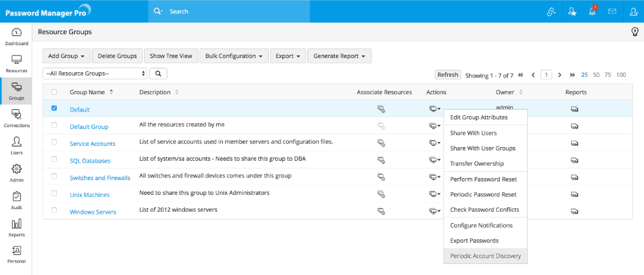Click the Show Tree View button

pyautogui.click(x=171, y=56)
